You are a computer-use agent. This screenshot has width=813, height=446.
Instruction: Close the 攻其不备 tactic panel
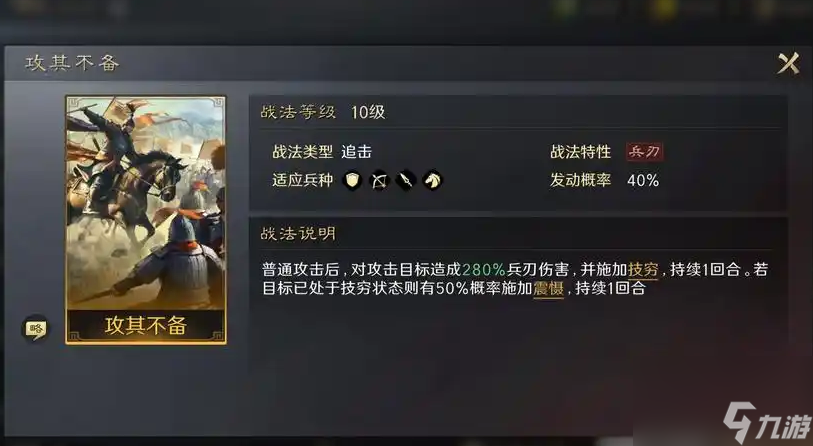click(x=788, y=64)
